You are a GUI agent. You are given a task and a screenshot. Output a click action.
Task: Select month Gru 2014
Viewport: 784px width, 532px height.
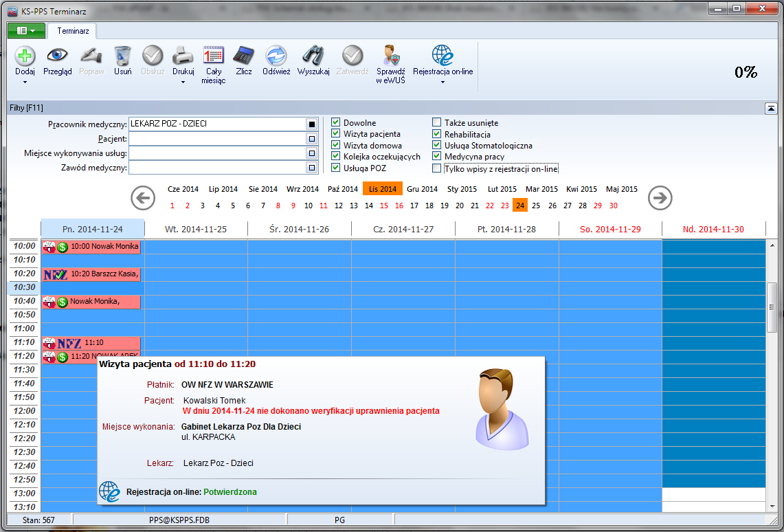click(x=422, y=189)
